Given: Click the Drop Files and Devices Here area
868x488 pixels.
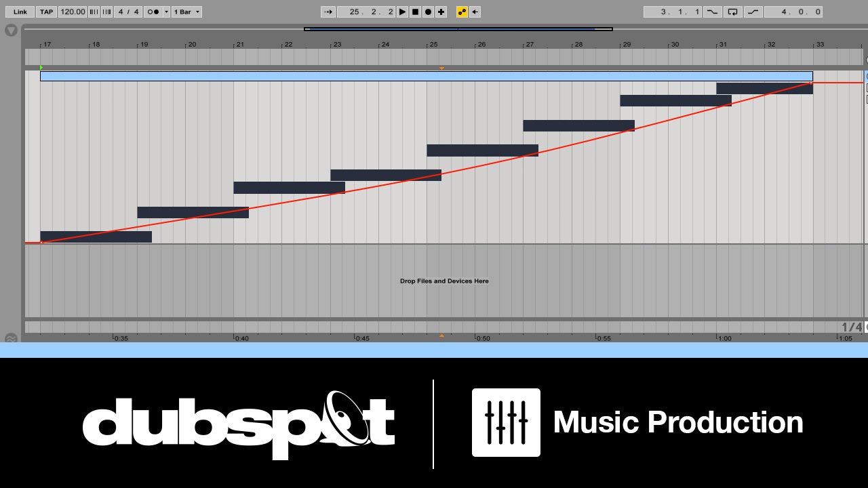Looking at the screenshot, I should 444,281.
